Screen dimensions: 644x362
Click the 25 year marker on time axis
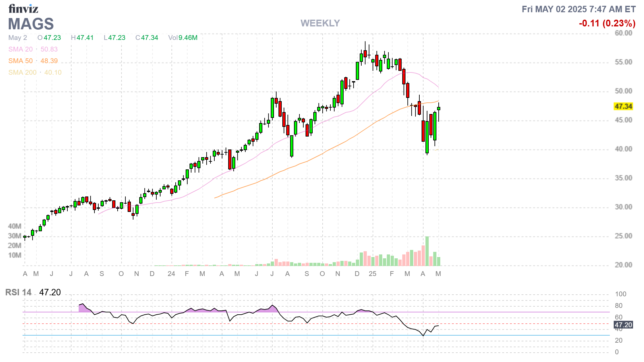point(372,274)
